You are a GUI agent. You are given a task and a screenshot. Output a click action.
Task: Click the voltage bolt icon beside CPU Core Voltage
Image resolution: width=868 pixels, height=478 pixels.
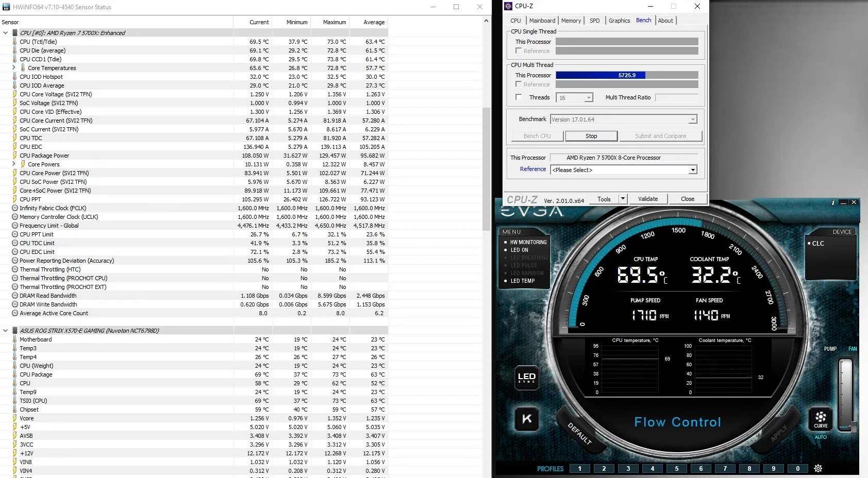tap(14, 94)
